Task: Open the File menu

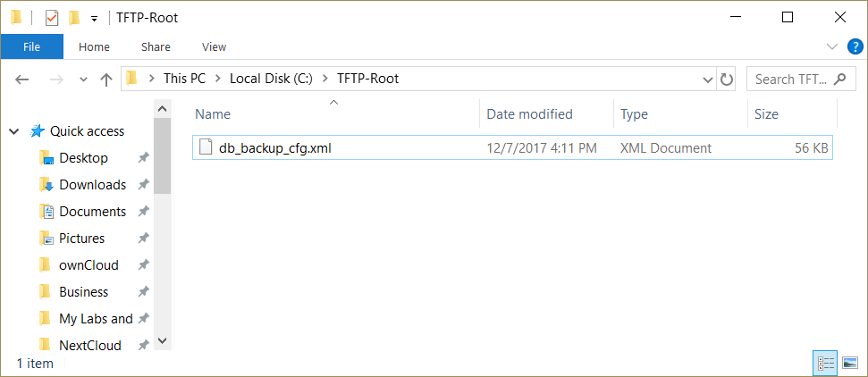Action: click(31, 46)
